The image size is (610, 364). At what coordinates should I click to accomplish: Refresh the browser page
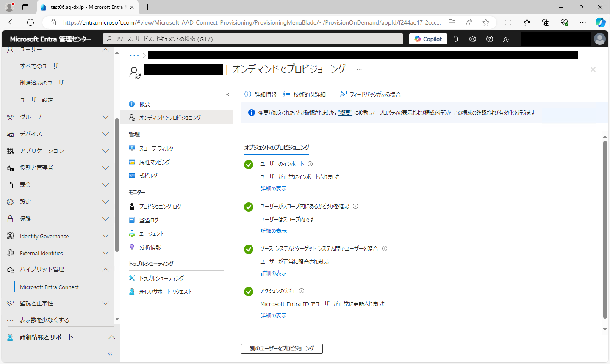point(30,22)
